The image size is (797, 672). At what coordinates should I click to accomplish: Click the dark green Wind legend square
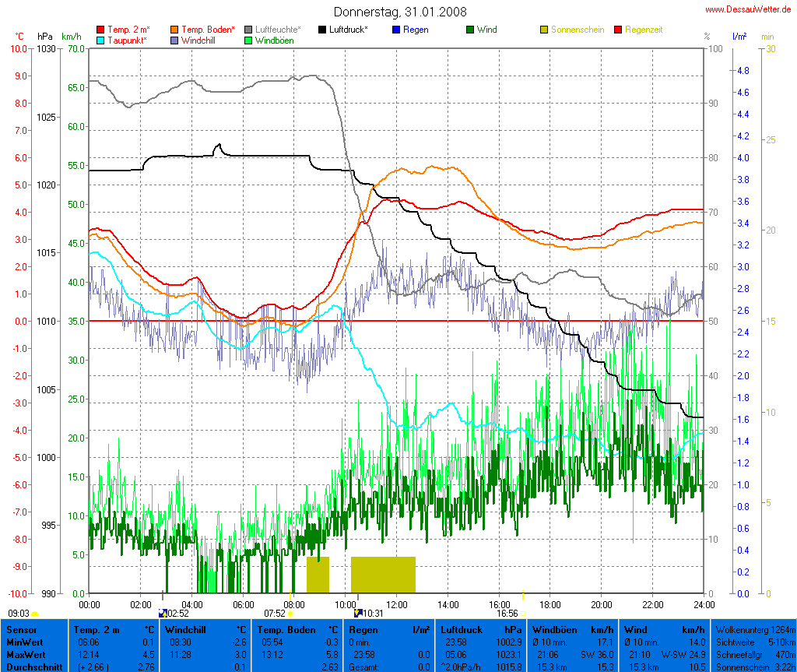pos(470,30)
